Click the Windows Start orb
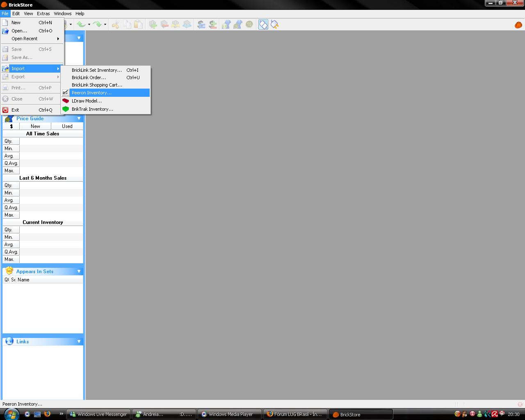The width and height of the screenshot is (525, 420). [x=11, y=414]
